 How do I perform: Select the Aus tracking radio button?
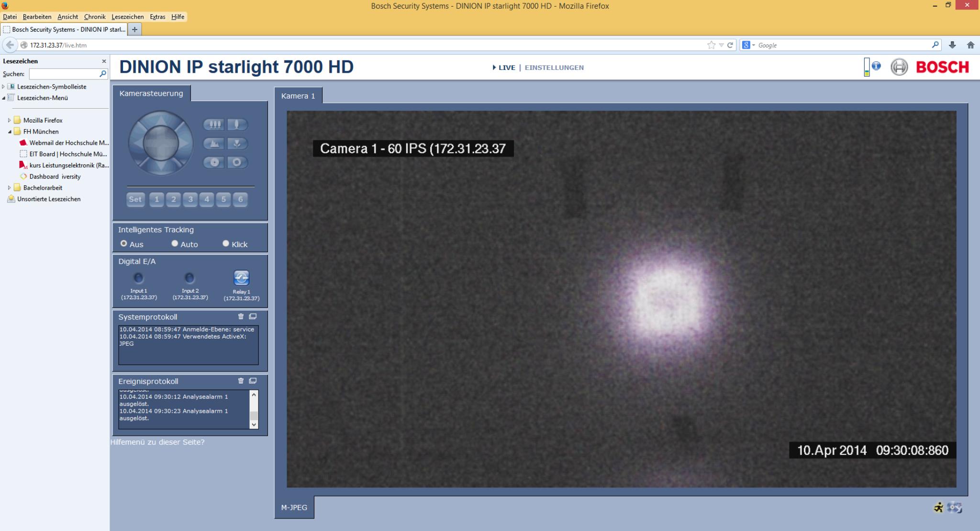point(124,244)
